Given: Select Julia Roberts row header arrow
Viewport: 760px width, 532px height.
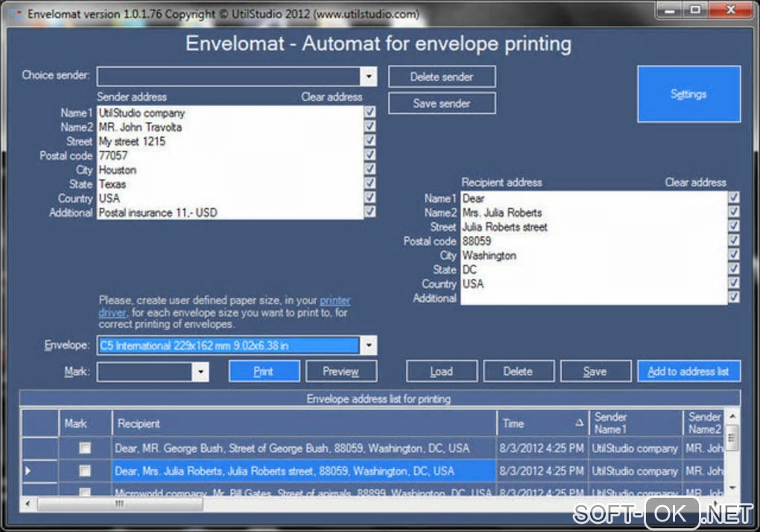Looking at the screenshot, I should pyautogui.click(x=39, y=471).
